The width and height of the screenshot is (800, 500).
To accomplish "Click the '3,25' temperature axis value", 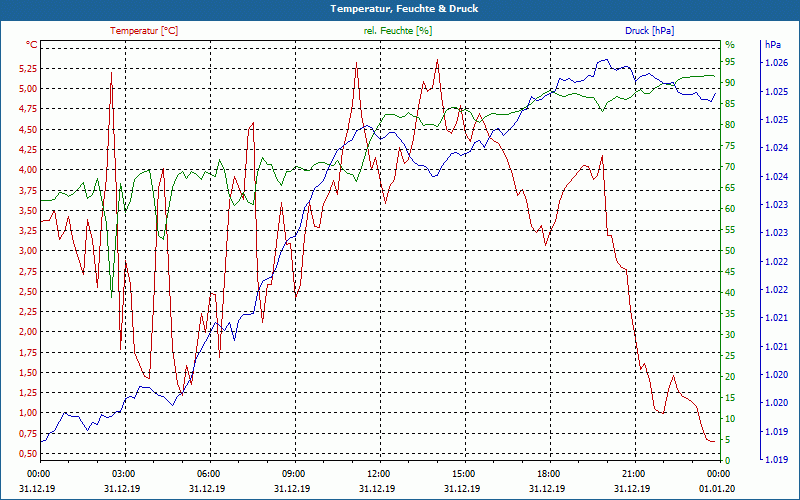I will click(x=28, y=230).
